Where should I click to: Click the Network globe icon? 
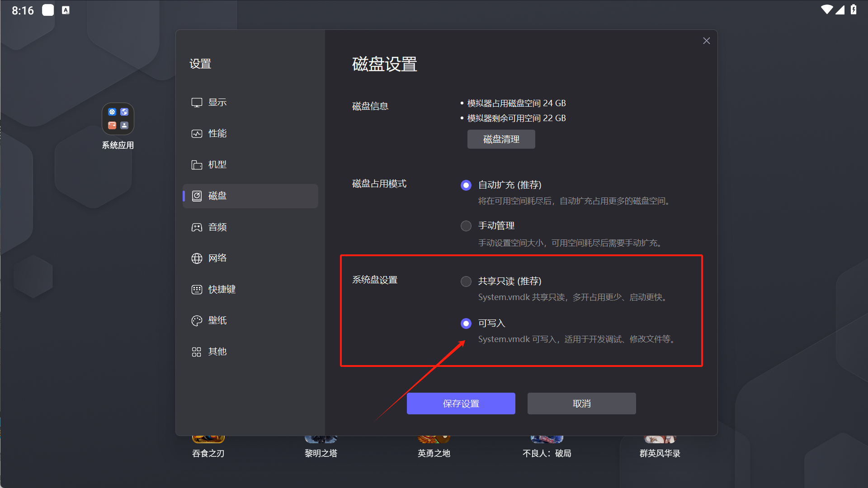click(197, 258)
